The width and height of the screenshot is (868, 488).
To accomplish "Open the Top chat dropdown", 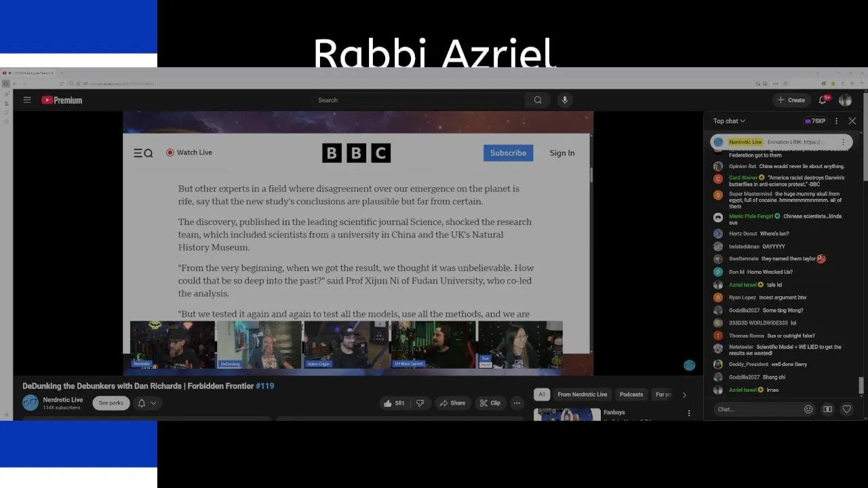I will [x=729, y=121].
